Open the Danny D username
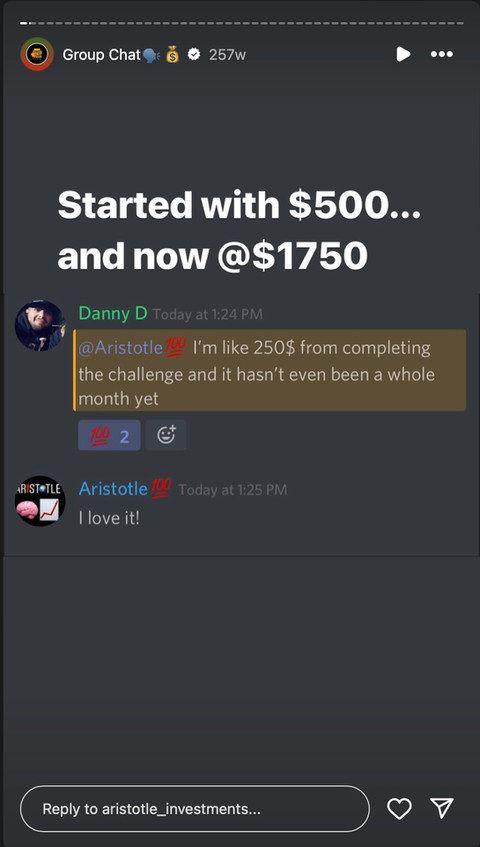The height and width of the screenshot is (847, 480). pyautogui.click(x=113, y=314)
